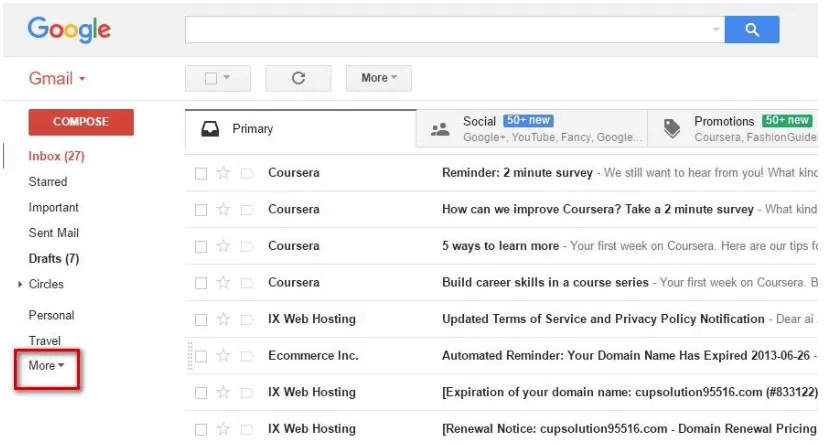Check the Reminder: 2 minute survey email
This screenshot has width=836, height=446.
pyautogui.click(x=201, y=174)
